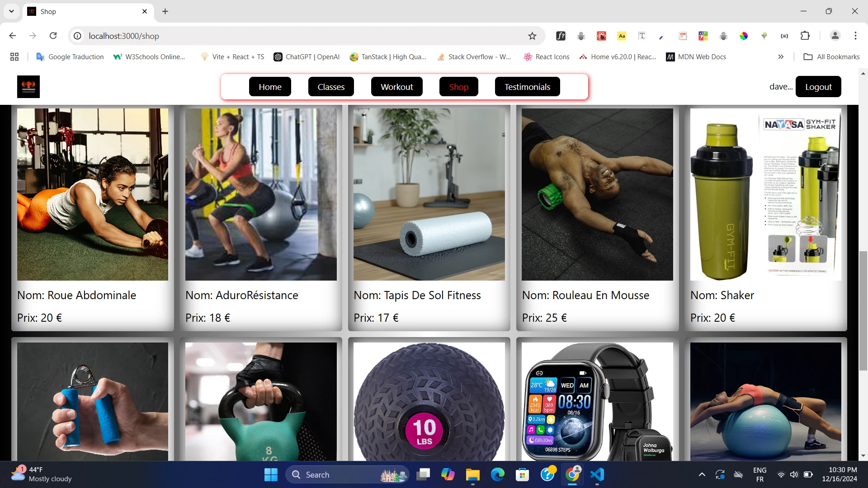The image size is (868, 488).
Task: Expand hidden system tray icons
Action: point(702,474)
